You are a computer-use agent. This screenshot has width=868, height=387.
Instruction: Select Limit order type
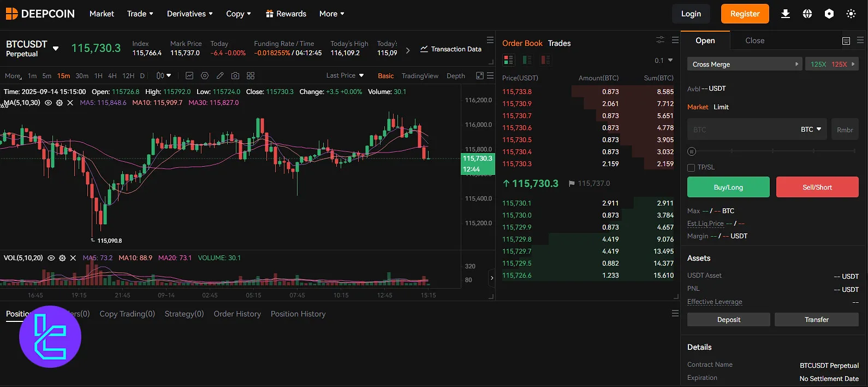click(721, 107)
